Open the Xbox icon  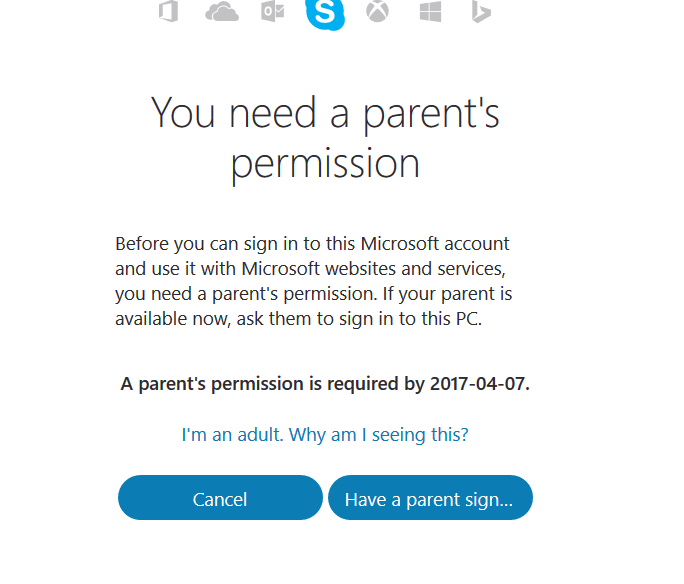pyautogui.click(x=377, y=12)
